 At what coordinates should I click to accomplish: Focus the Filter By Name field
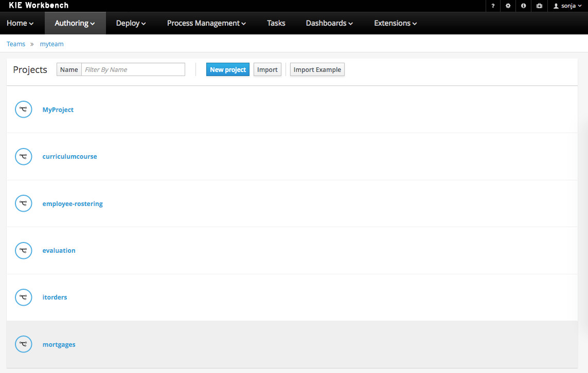click(x=133, y=70)
